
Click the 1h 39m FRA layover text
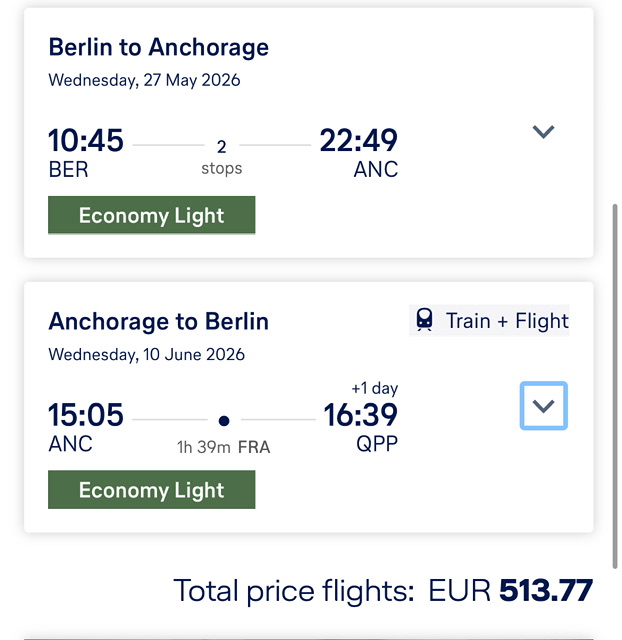(x=224, y=447)
